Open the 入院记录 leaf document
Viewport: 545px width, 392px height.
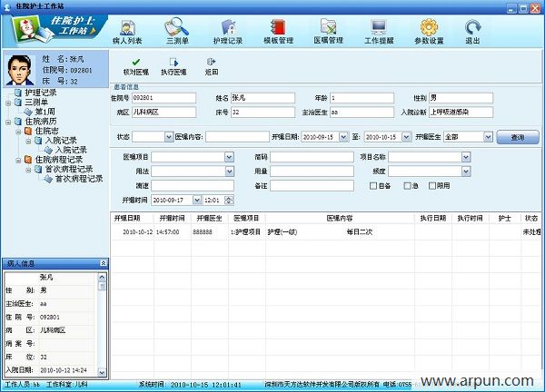click(71, 150)
